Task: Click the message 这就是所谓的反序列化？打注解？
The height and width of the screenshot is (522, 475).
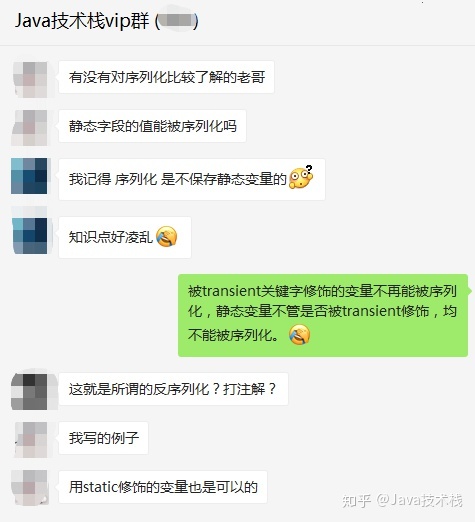Action: pos(173,389)
